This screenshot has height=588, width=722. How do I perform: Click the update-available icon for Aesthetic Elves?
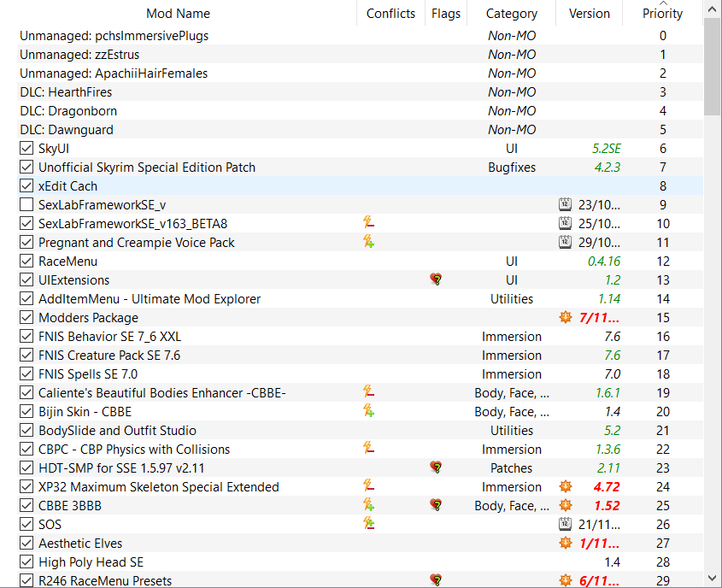(566, 543)
